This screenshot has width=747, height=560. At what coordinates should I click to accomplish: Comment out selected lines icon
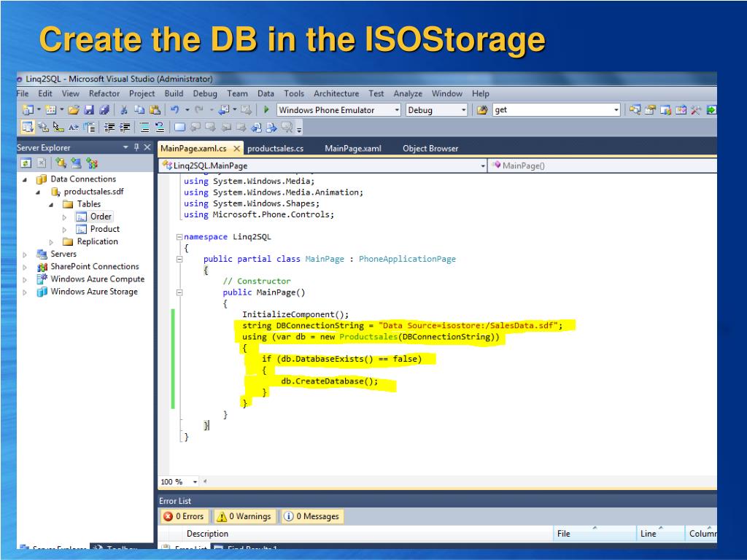[x=144, y=127]
